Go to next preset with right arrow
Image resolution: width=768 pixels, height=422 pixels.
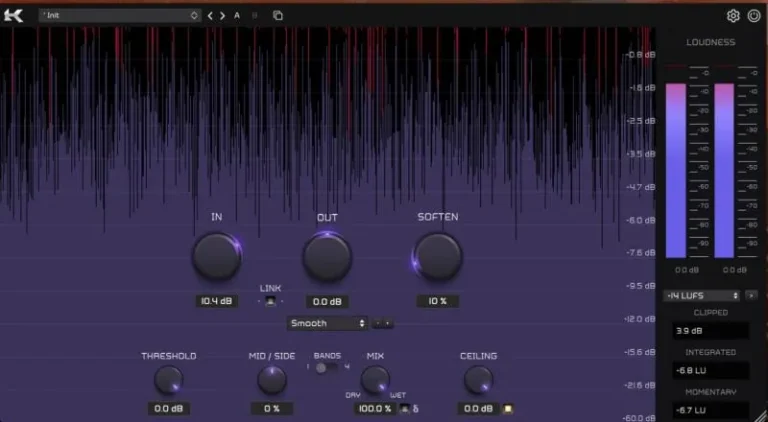[222, 16]
